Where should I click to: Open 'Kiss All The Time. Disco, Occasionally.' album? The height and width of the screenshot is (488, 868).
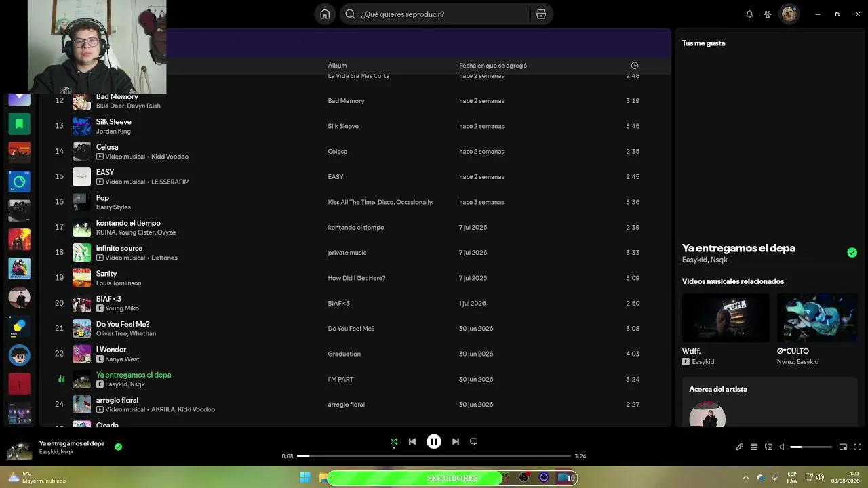380,202
